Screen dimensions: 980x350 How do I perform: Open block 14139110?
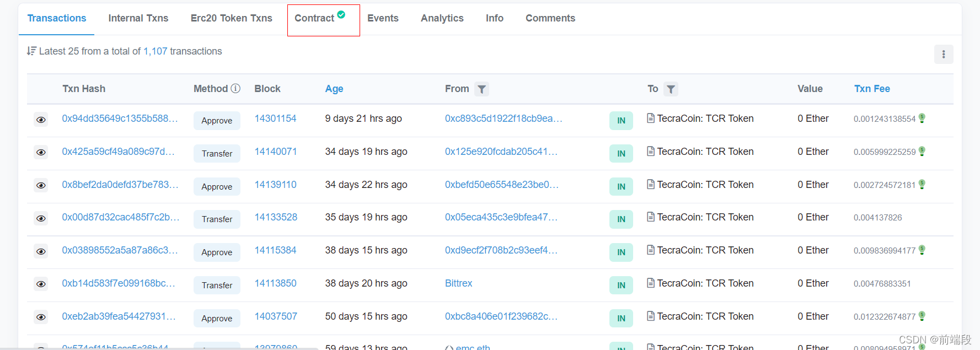275,185
